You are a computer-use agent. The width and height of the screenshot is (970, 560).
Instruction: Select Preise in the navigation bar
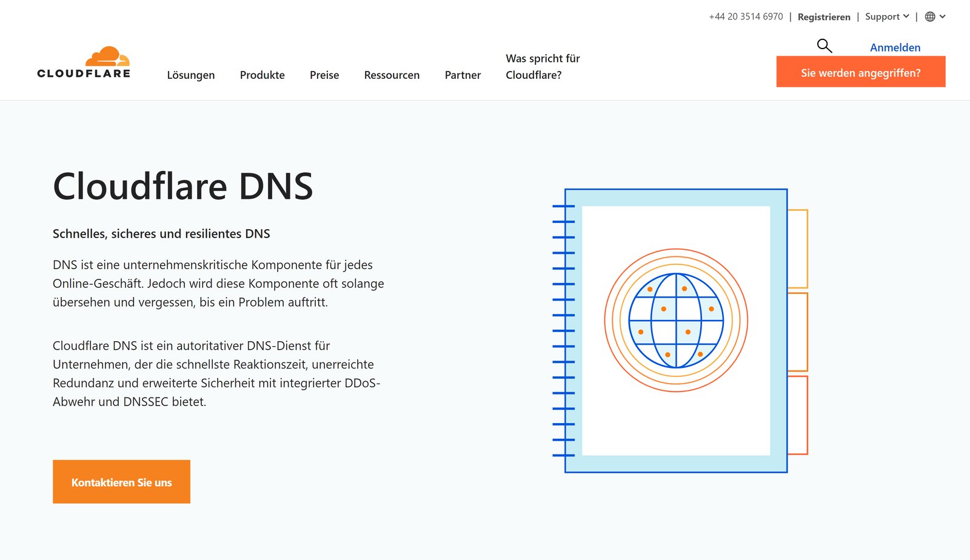pos(324,75)
